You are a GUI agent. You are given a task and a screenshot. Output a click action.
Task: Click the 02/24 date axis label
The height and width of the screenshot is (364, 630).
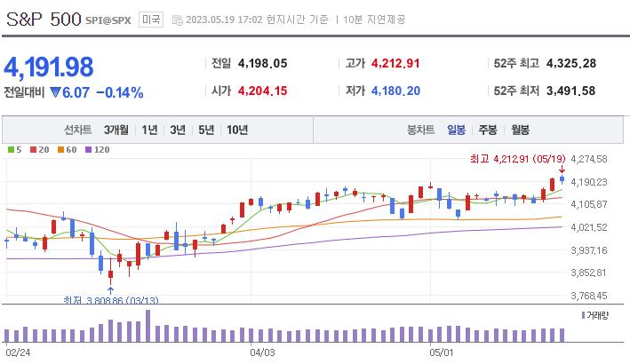point(18,352)
